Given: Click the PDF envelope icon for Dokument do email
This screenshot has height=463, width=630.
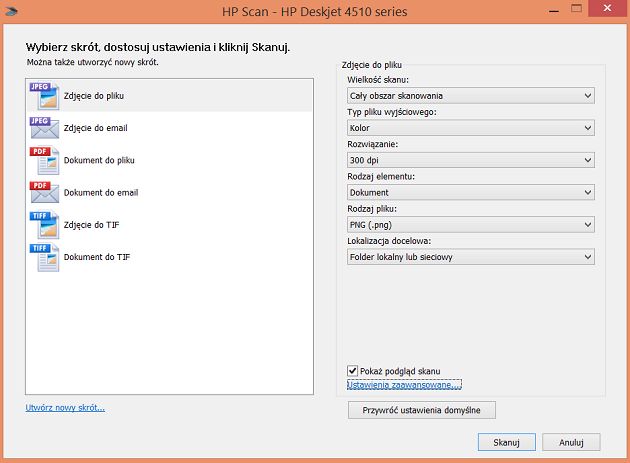Looking at the screenshot, I should click(44, 193).
